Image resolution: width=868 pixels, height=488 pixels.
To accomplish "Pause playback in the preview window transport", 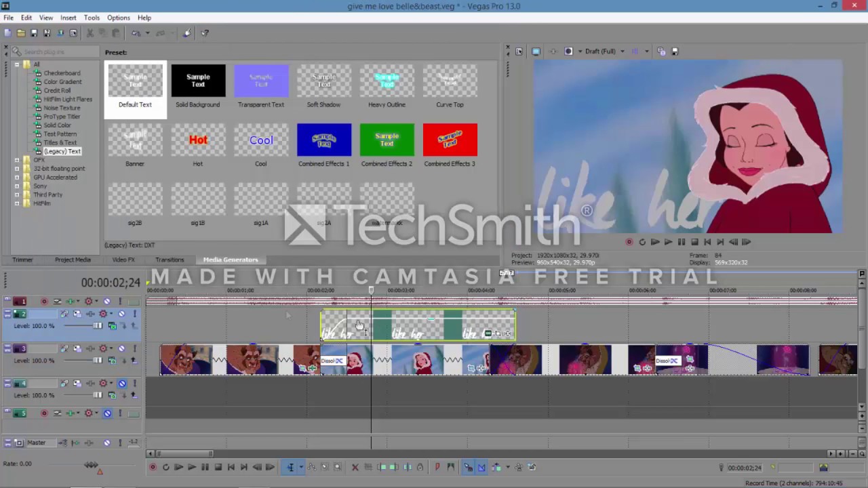I will click(x=682, y=242).
